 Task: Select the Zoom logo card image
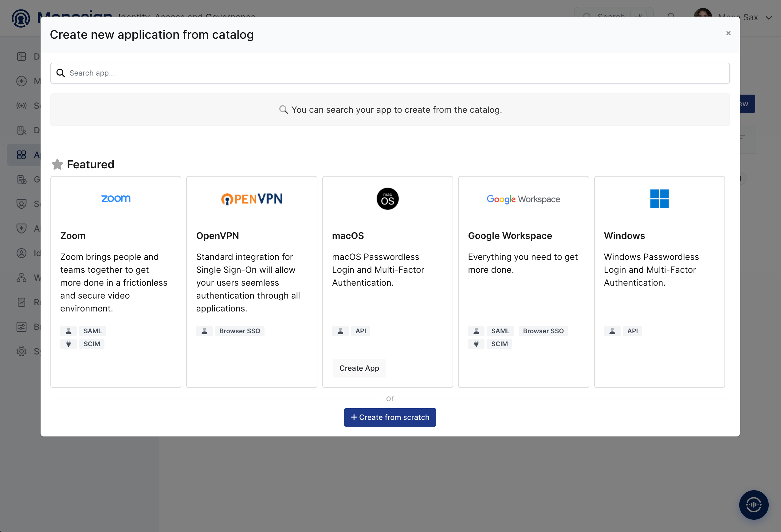116,199
